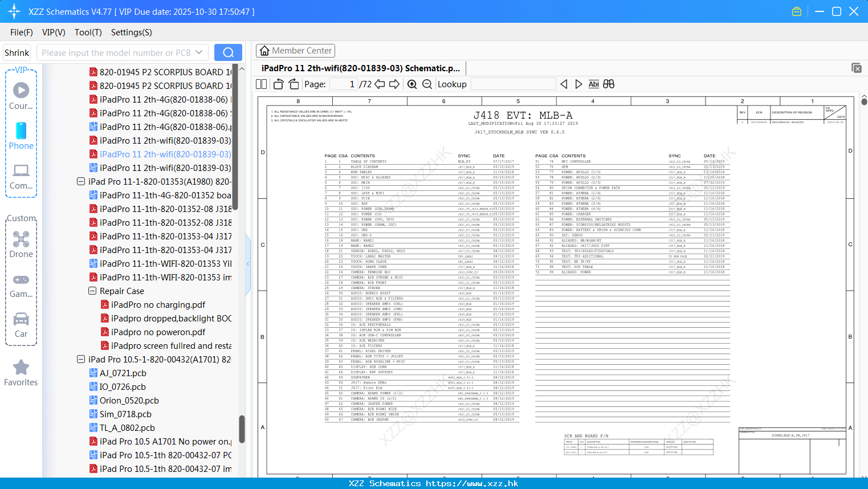The width and height of the screenshot is (868, 489).
Task: Select highlighted iPadPro 11 2th-wifi(820-01839-03) file
Action: 160,154
